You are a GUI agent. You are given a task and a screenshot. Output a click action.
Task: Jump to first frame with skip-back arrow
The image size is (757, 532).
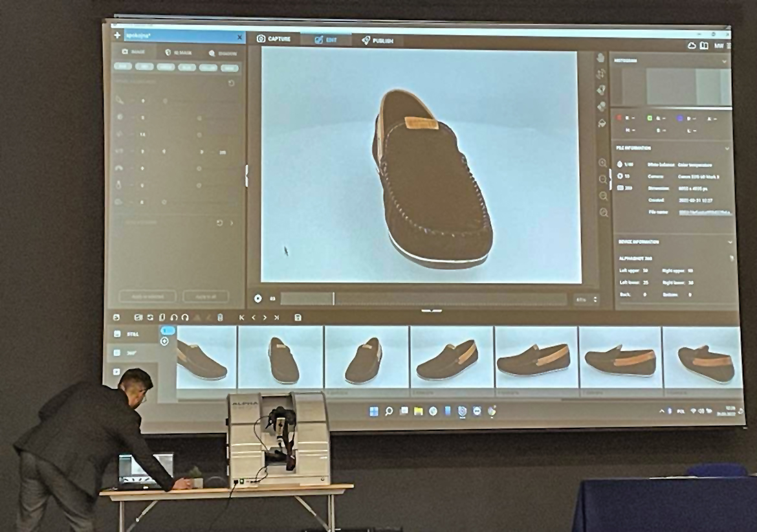tap(242, 317)
